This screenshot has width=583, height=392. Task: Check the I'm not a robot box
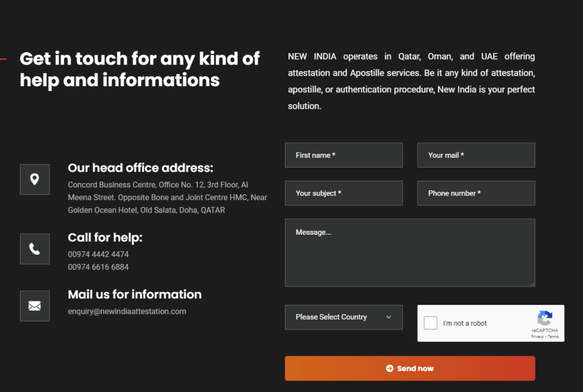(x=431, y=323)
